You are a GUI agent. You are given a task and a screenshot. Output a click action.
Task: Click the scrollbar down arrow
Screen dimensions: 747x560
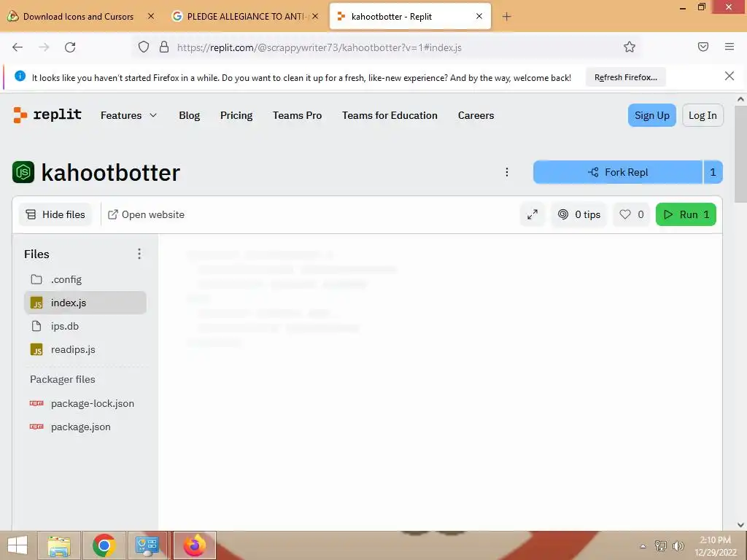click(740, 525)
